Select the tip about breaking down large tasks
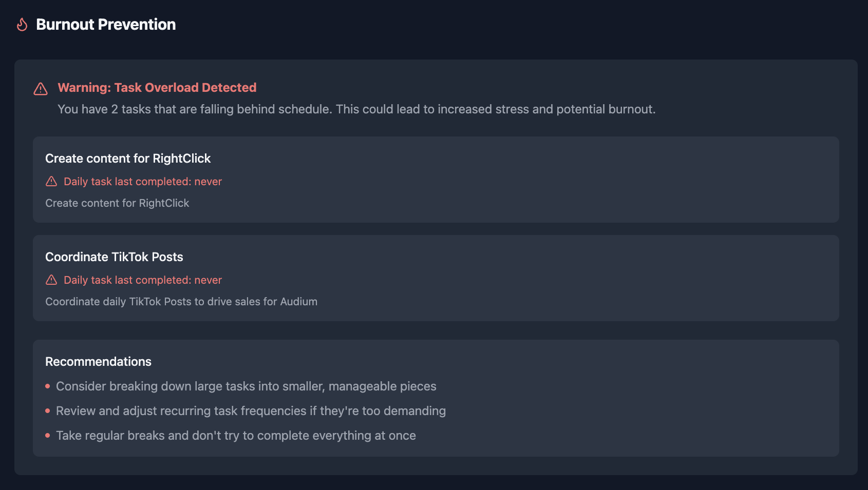 [246, 386]
